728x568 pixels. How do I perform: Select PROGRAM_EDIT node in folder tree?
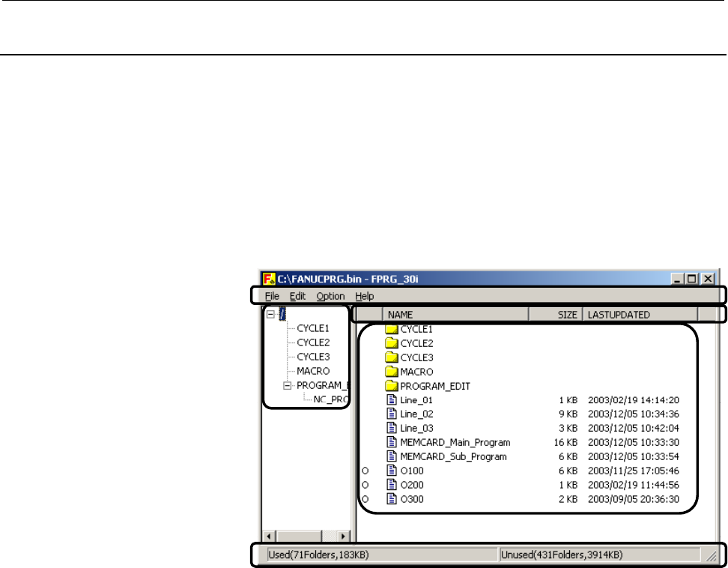point(323,385)
